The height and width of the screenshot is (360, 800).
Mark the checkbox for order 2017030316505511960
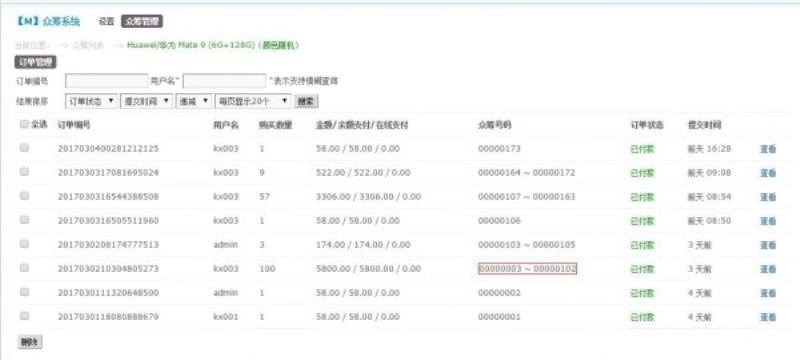tap(24, 220)
